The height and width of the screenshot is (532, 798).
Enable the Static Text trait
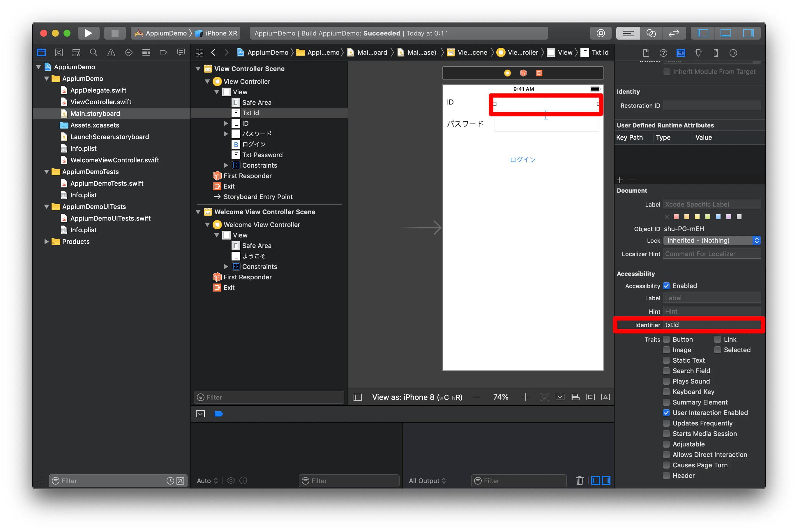666,360
